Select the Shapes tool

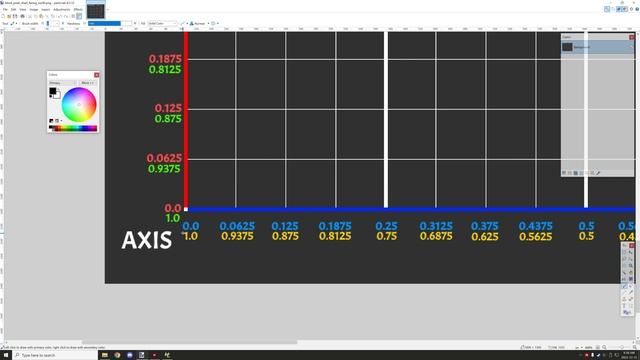click(x=626, y=312)
